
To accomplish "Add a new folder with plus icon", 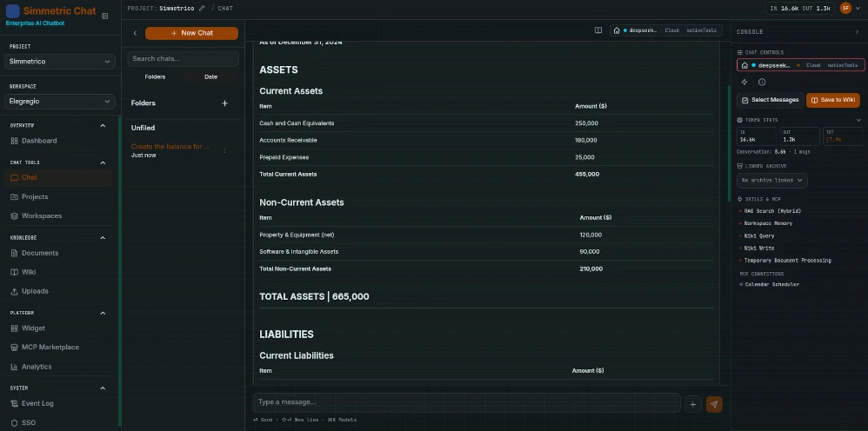I will [224, 103].
